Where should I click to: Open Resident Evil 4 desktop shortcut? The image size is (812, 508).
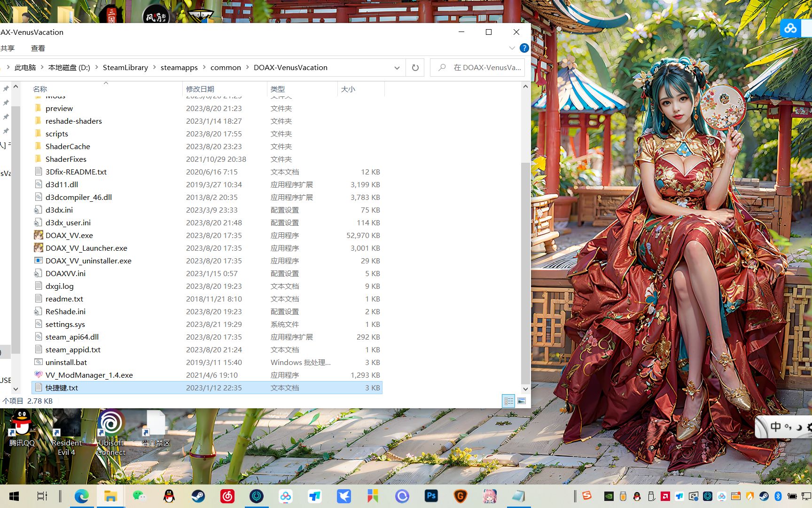[67, 433]
